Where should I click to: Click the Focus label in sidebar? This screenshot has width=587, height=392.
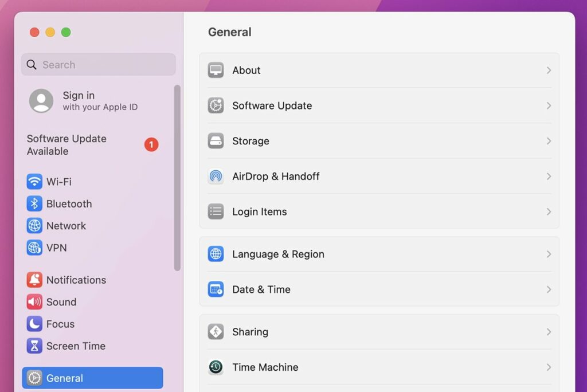(x=60, y=324)
